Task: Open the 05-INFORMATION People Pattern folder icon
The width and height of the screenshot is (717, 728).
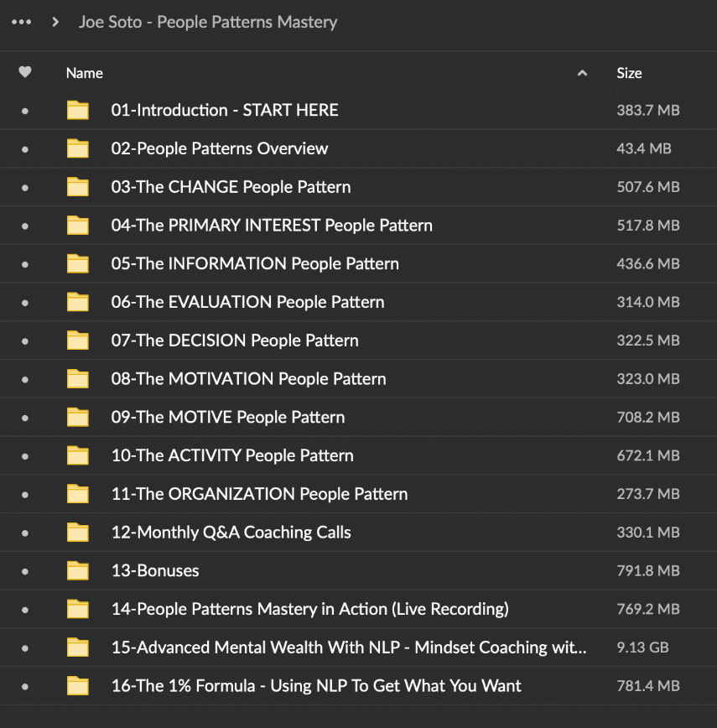Action: (77, 263)
